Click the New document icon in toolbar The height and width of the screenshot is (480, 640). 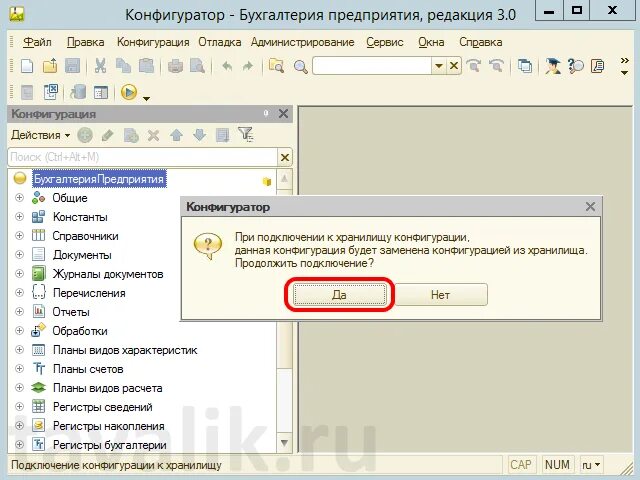27,66
